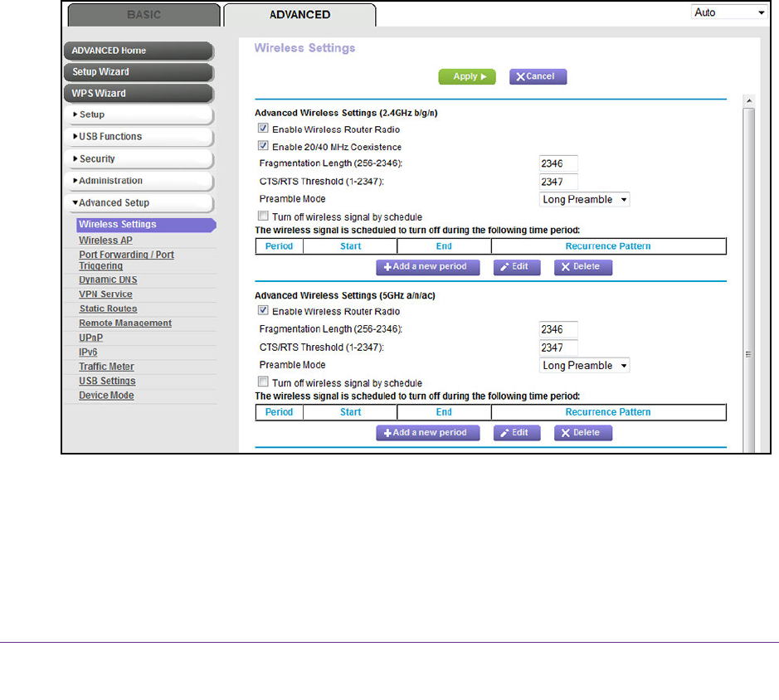The image size is (779, 700).
Task: Expand the Setup menu section
Action: pyautogui.click(x=139, y=114)
